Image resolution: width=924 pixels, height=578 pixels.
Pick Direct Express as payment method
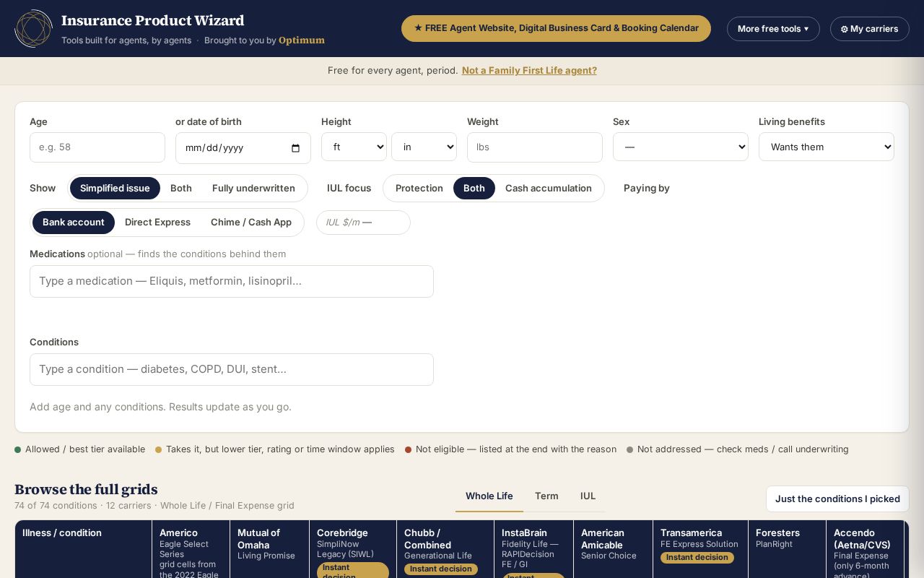coord(157,222)
